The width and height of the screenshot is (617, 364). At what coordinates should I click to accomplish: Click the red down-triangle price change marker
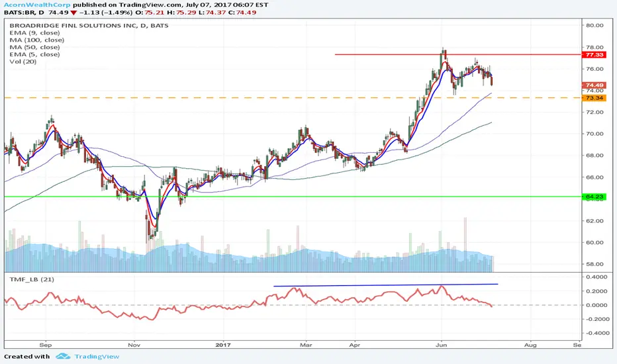[x=73, y=13]
